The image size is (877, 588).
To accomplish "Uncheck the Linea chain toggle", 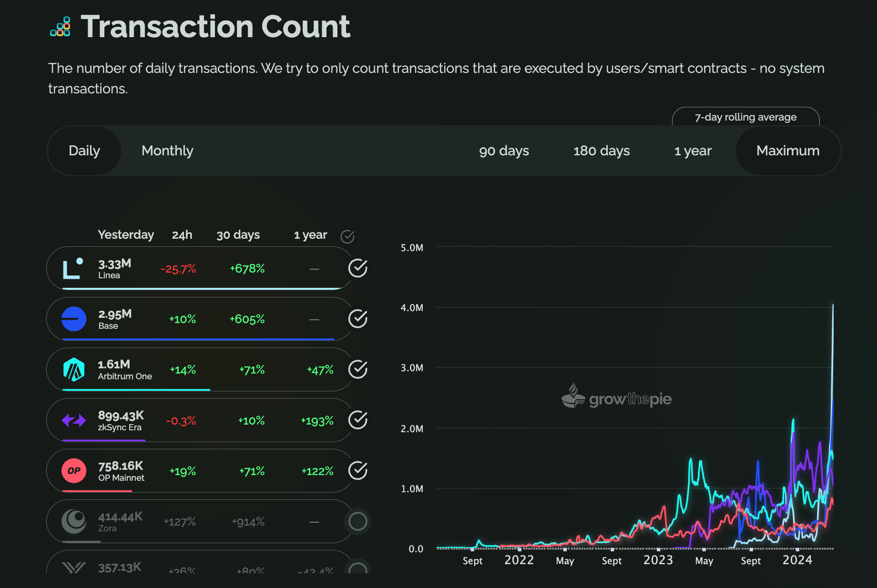I will tap(358, 268).
